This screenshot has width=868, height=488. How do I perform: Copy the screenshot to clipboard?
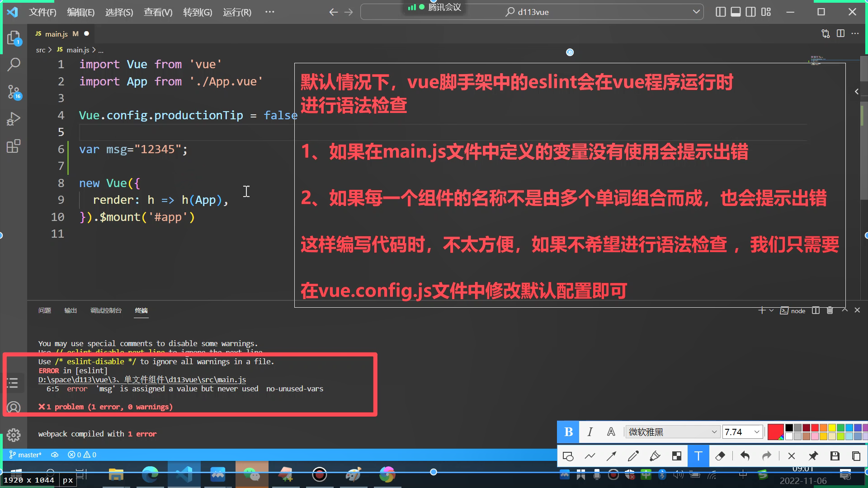(856, 456)
